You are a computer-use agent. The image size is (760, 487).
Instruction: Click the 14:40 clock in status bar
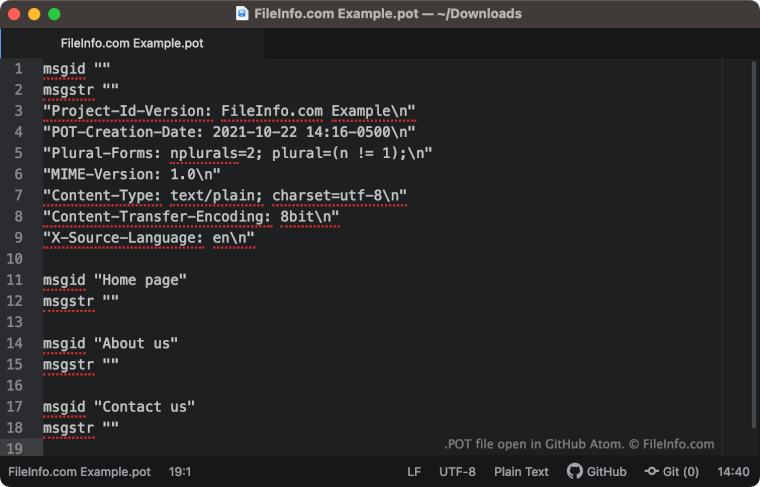[x=733, y=471]
